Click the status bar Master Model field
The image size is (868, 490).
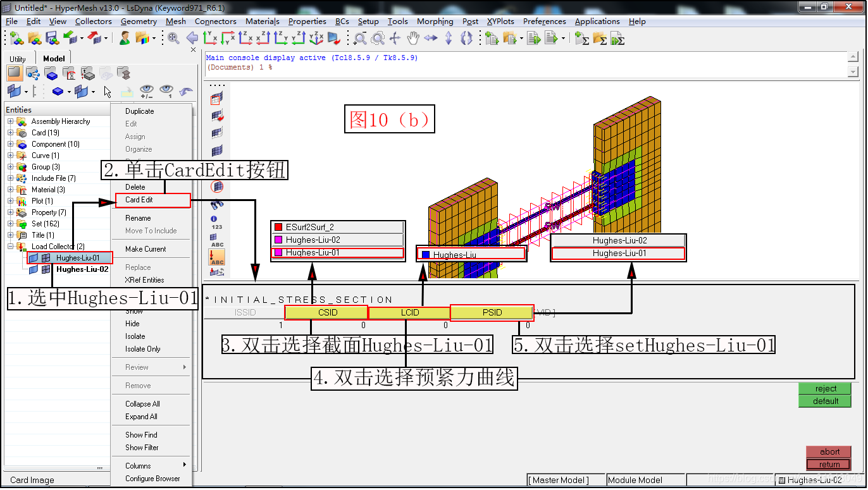click(566, 480)
